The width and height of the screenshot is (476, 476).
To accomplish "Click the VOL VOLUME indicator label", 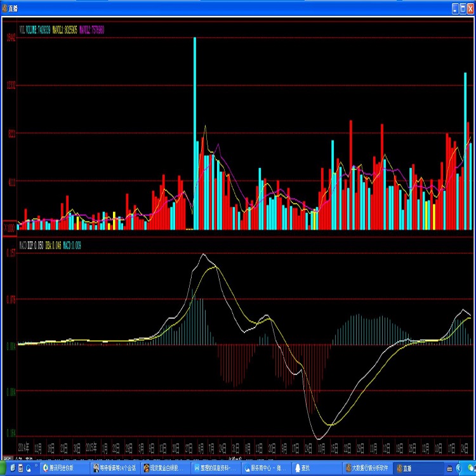I will click(x=34, y=29).
